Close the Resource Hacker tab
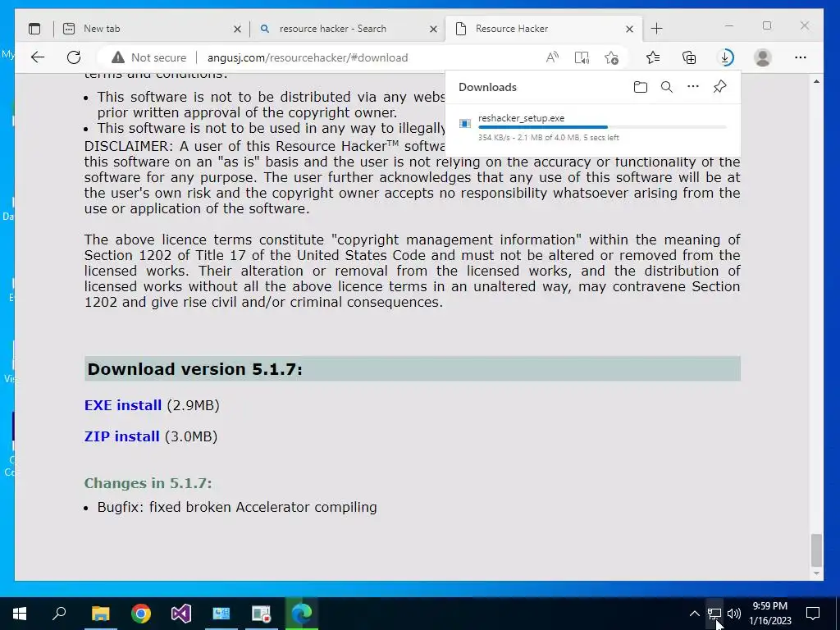 pos(629,29)
